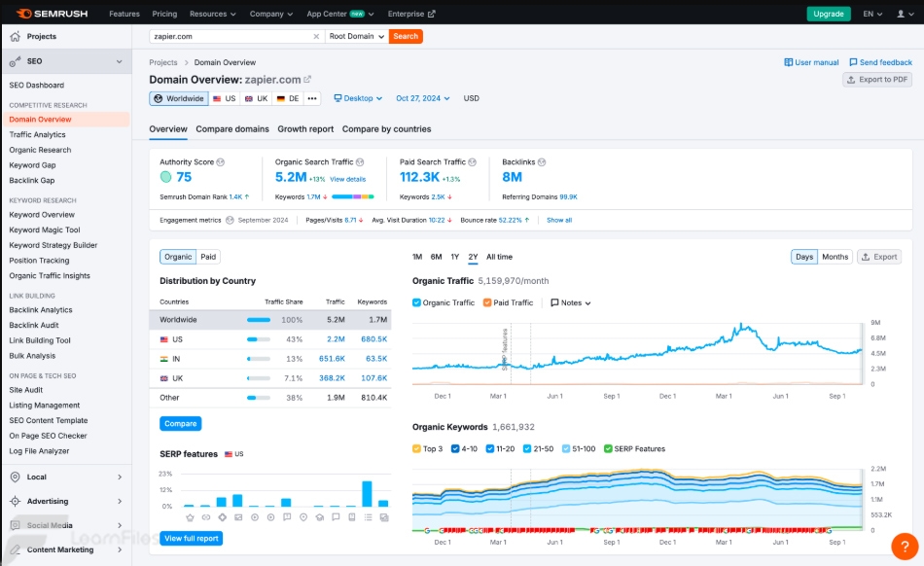Open Traffic Analytics in sidebar
This screenshot has width=924, height=566.
[x=37, y=135]
